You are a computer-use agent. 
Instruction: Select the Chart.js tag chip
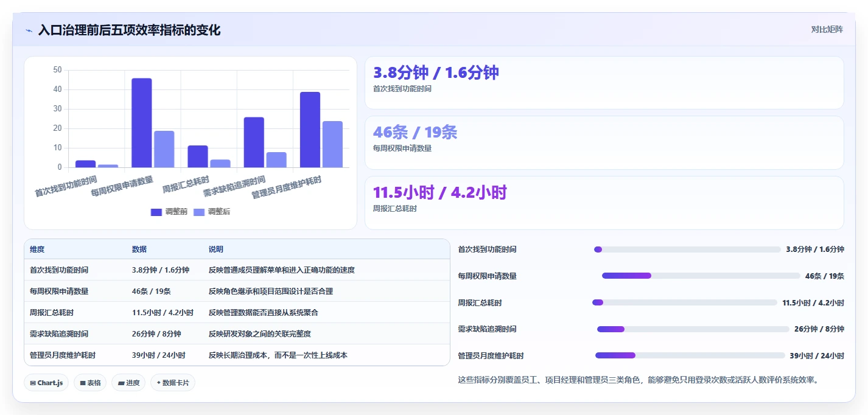click(47, 383)
